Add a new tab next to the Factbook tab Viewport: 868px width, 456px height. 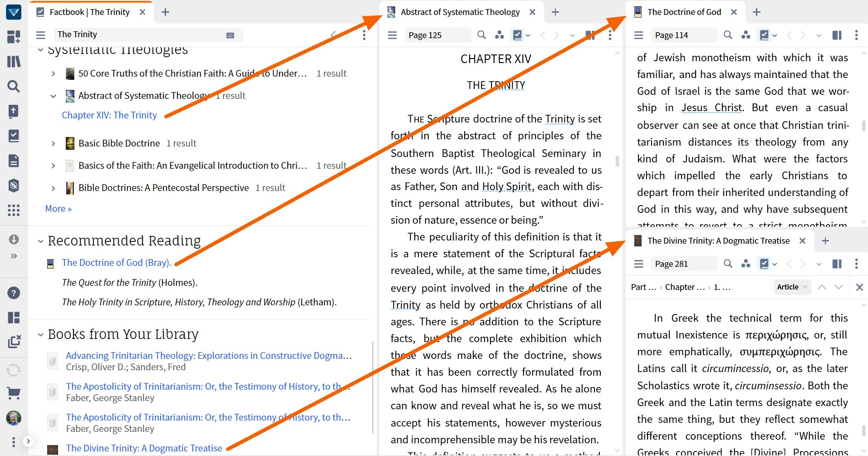[166, 12]
